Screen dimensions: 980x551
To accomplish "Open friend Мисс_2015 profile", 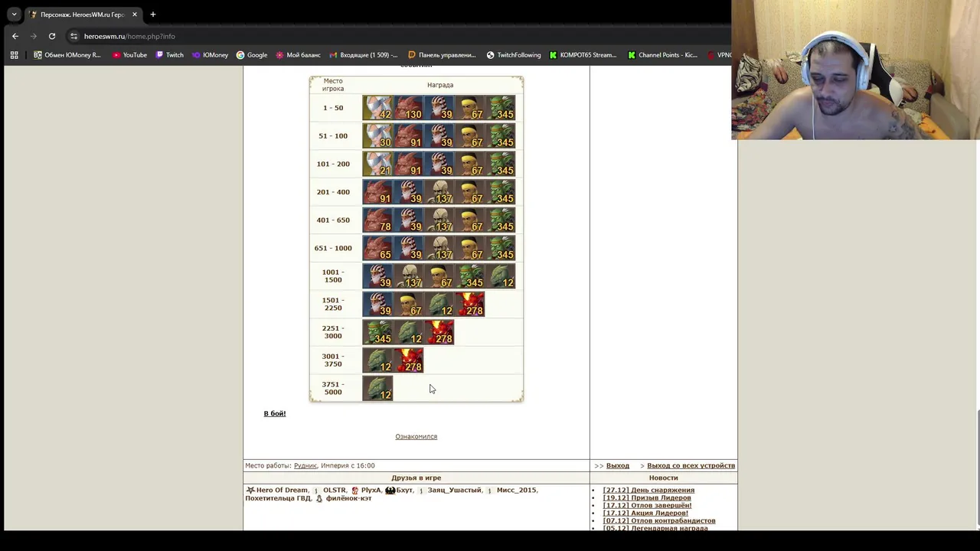I will (x=517, y=490).
